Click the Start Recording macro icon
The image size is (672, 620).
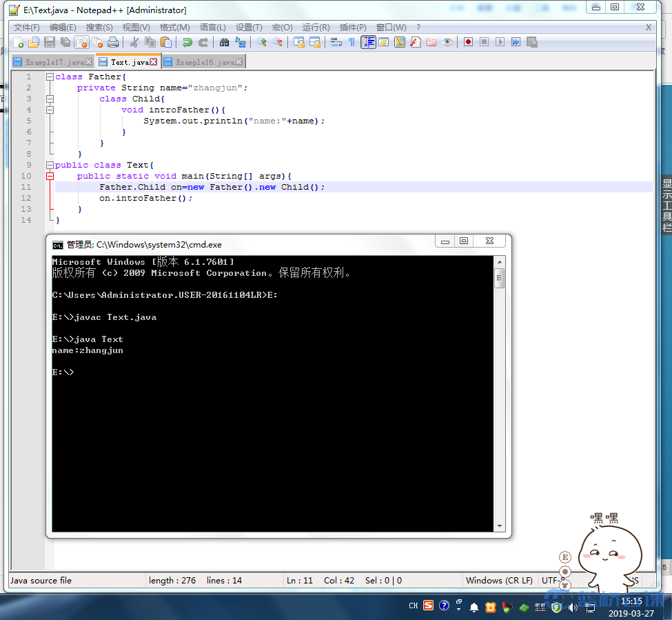point(468,42)
